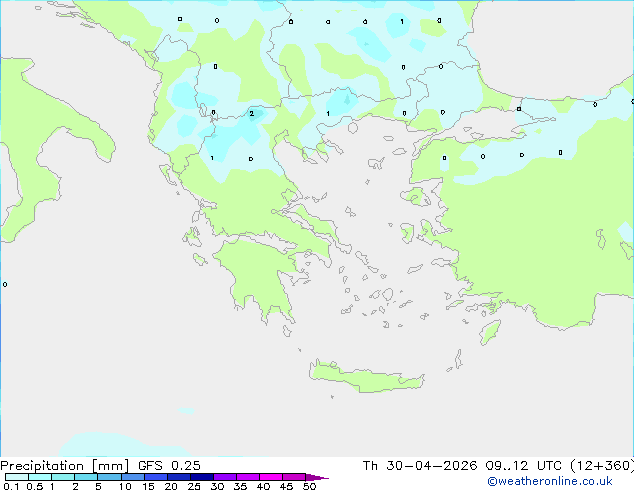Click the '50' legend value label
This screenshot has width=634, height=490.
(x=309, y=486)
